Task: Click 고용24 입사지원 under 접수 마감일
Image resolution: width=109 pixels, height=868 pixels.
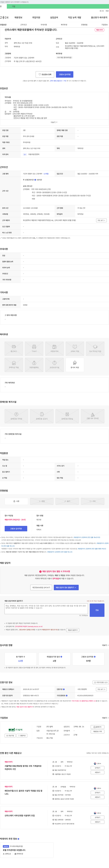Action: tap(16, 529)
